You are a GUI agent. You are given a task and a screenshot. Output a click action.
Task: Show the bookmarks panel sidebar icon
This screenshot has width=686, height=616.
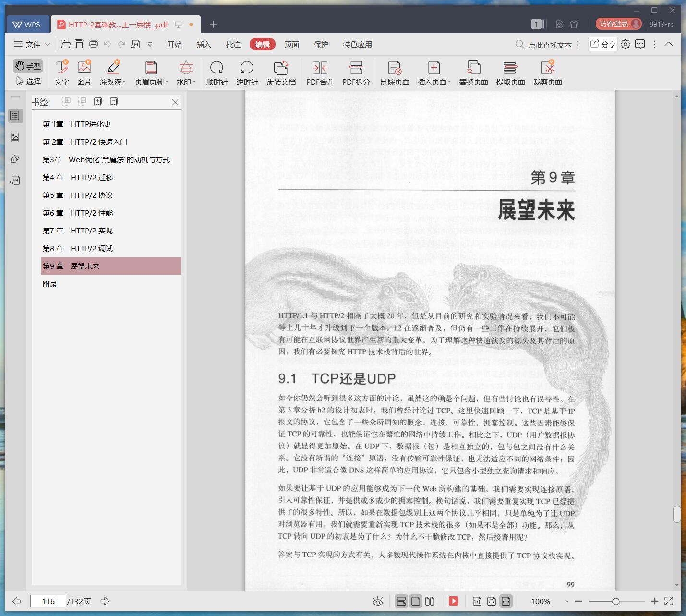pyautogui.click(x=15, y=116)
